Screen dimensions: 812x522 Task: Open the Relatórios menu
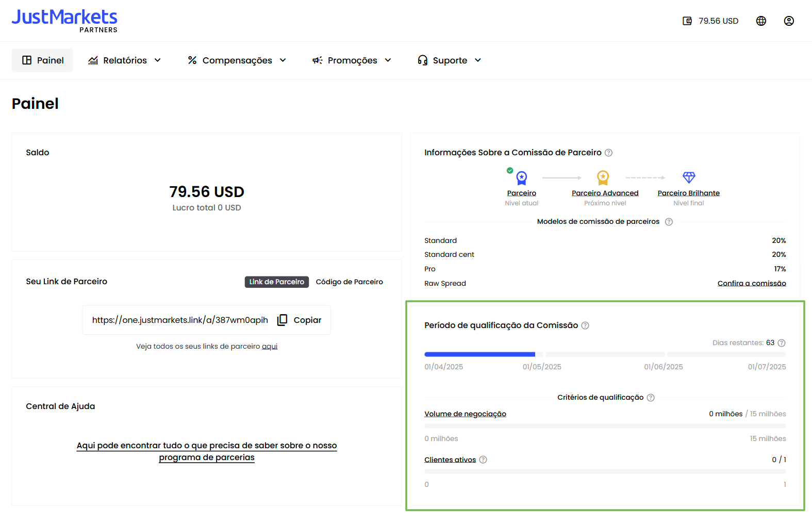tap(125, 60)
